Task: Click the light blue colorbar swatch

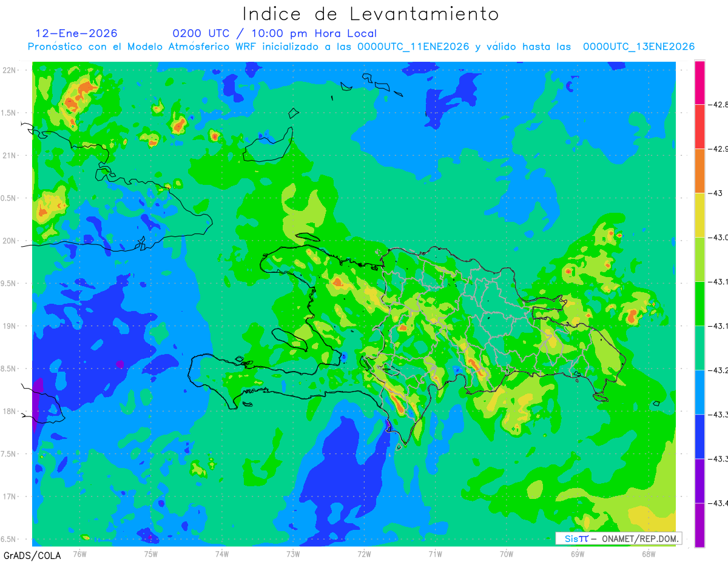Action: click(x=699, y=392)
